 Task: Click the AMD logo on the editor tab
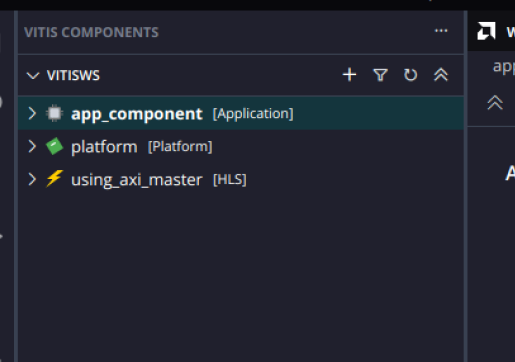[486, 31]
